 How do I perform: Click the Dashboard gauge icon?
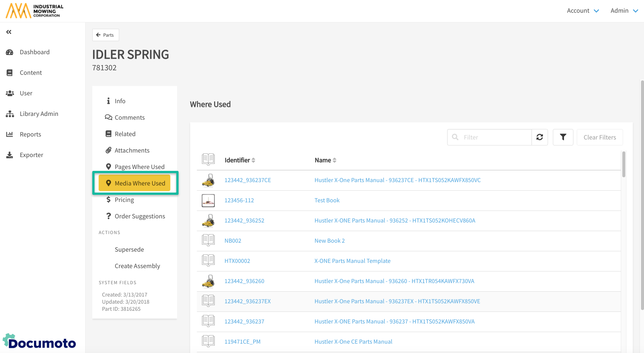pyautogui.click(x=10, y=52)
